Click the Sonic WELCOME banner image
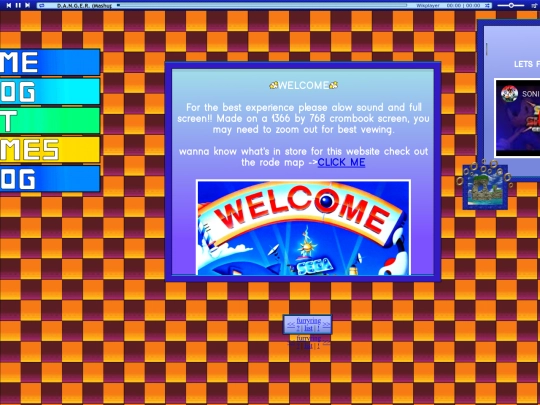This screenshot has height=405, width=540. pos(303,227)
